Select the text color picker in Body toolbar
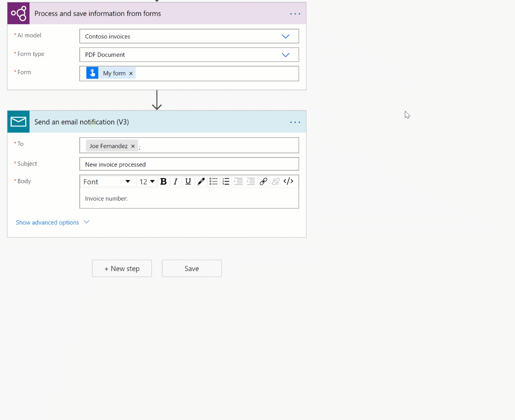 [201, 181]
